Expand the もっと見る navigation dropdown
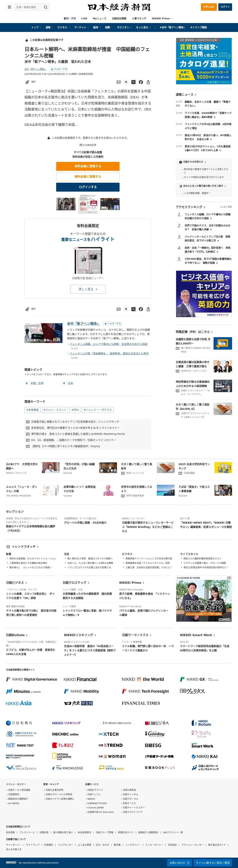Screen dimensions: 238x868 143,27
